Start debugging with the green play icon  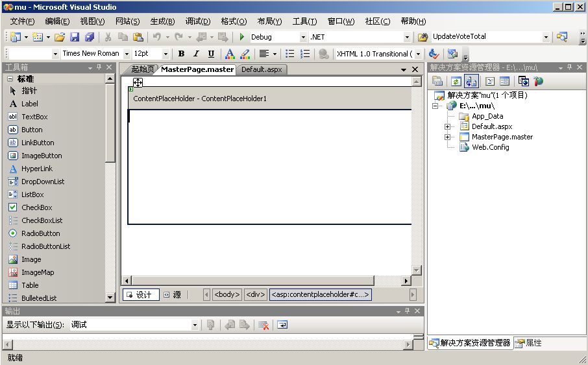pos(242,37)
